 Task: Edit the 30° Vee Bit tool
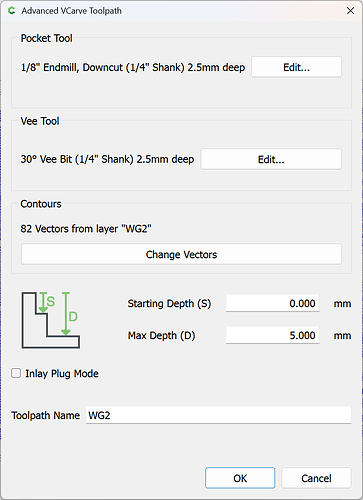pyautogui.click(x=271, y=159)
